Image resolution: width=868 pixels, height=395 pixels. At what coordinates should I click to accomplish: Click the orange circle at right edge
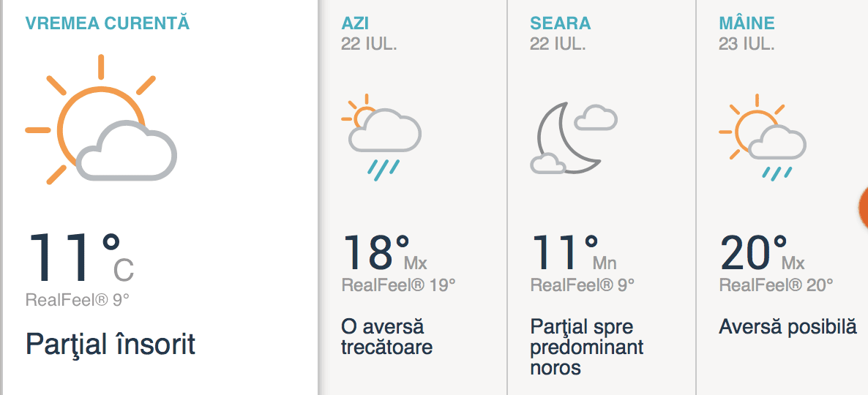pos(863,206)
